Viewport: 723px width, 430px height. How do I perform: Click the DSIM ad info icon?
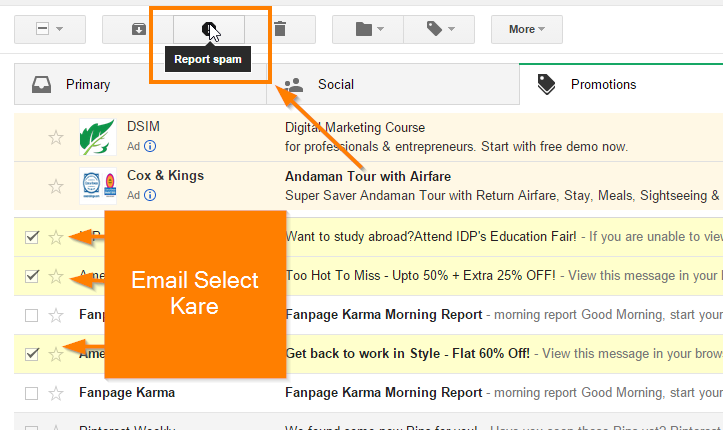click(150, 146)
